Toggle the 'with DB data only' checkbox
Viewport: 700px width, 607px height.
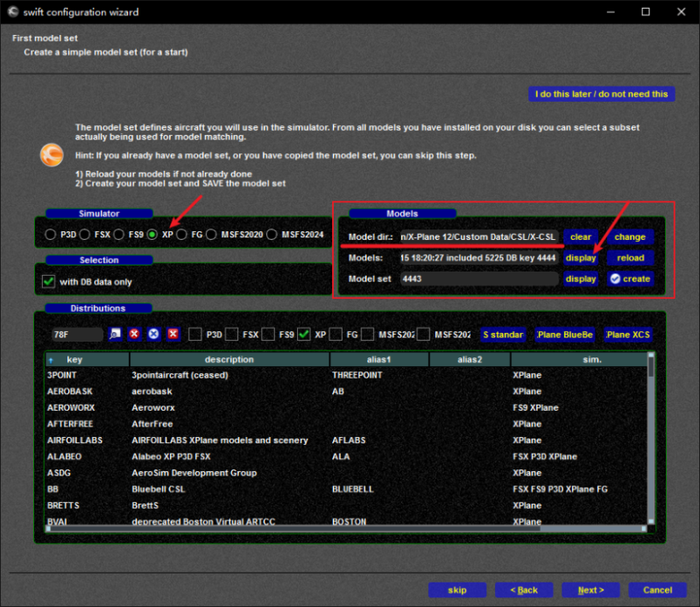tap(49, 281)
